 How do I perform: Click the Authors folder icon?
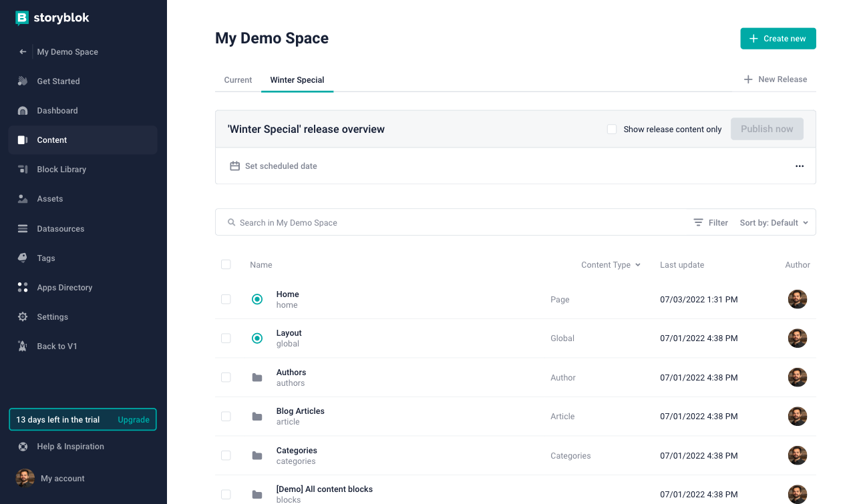(x=257, y=377)
